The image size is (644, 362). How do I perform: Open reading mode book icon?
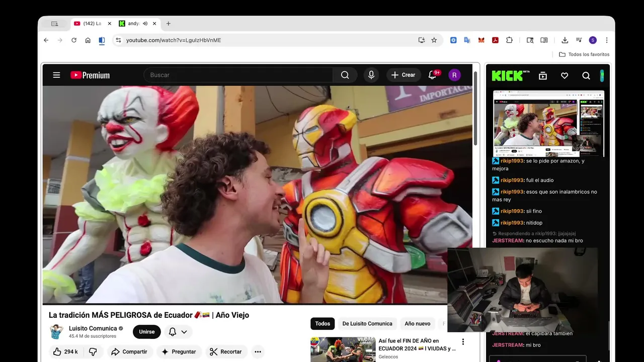[544, 40]
